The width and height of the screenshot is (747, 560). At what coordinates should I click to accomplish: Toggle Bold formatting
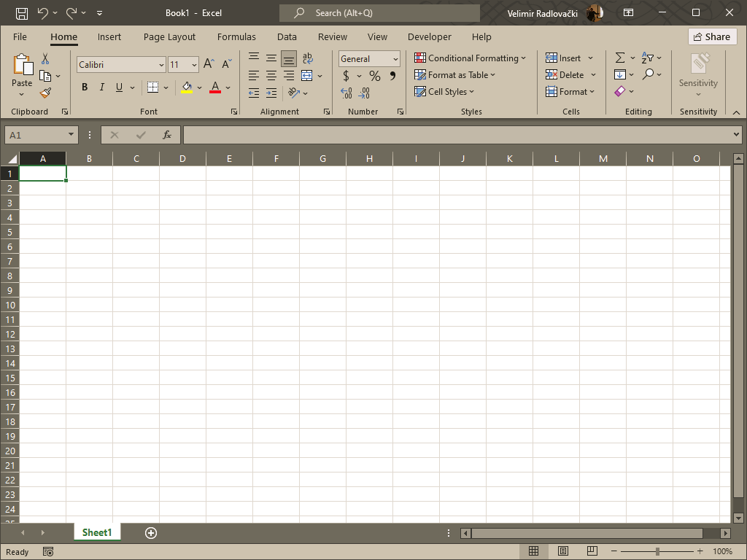pyautogui.click(x=85, y=87)
